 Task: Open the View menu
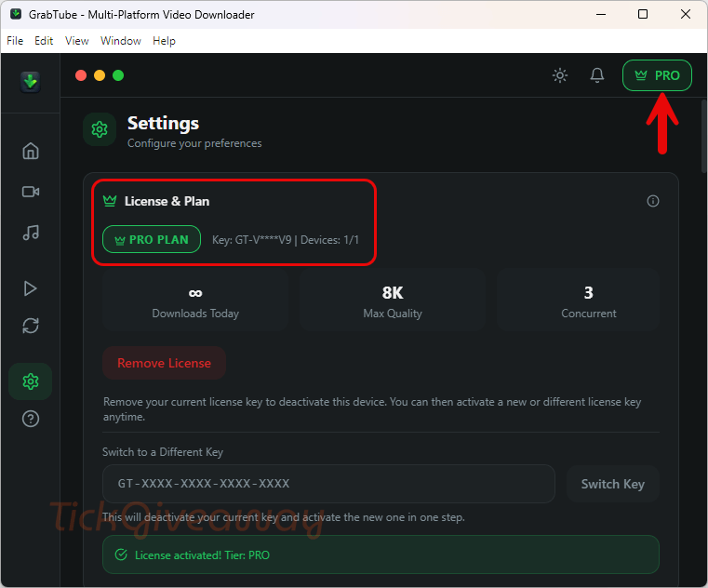pos(77,41)
